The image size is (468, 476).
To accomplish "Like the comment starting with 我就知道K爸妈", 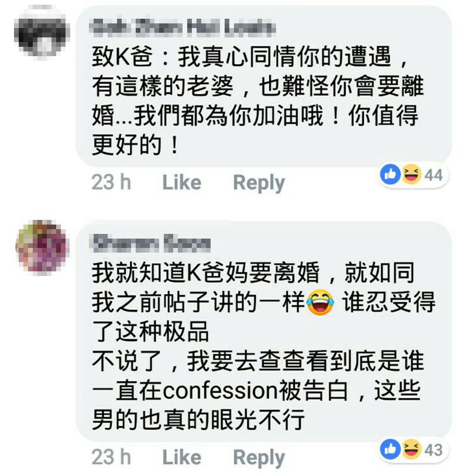I will (181, 457).
